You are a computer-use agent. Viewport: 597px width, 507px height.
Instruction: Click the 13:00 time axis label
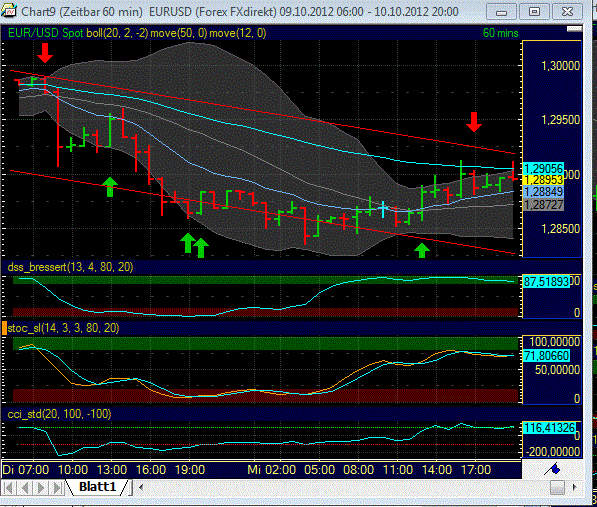(x=112, y=469)
